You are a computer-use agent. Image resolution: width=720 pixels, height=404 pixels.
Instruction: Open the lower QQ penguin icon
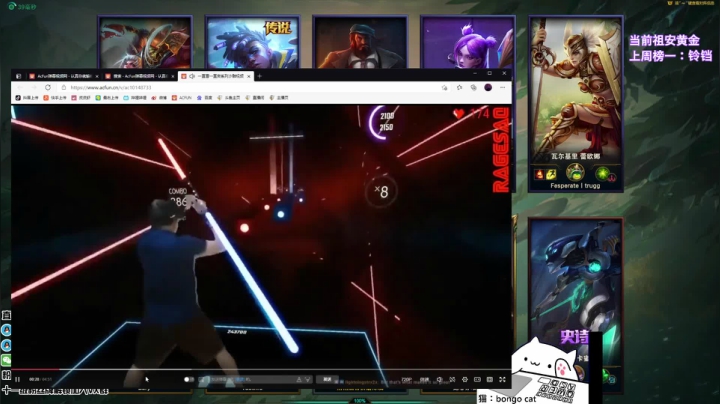pos(6,345)
